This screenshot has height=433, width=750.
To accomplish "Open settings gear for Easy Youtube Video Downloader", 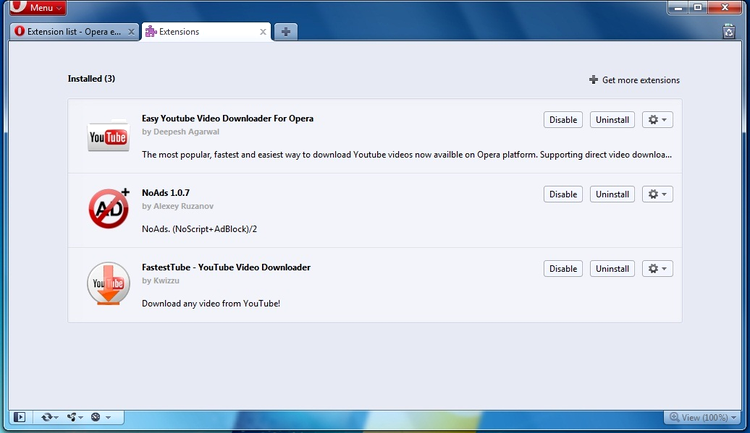I will 657,120.
